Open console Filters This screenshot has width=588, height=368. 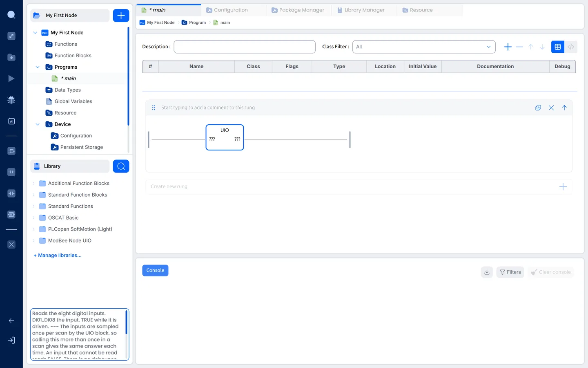510,272
